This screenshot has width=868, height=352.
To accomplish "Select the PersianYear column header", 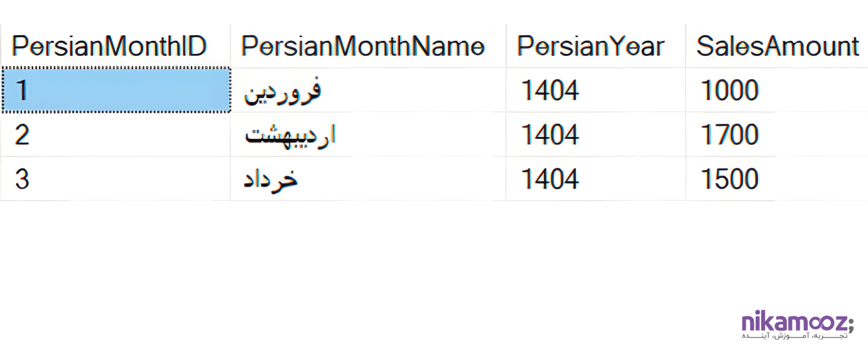I will coord(590,47).
